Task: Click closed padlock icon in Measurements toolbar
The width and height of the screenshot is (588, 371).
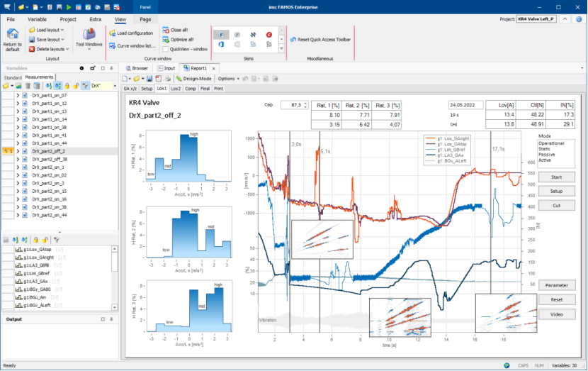Action: point(67,86)
